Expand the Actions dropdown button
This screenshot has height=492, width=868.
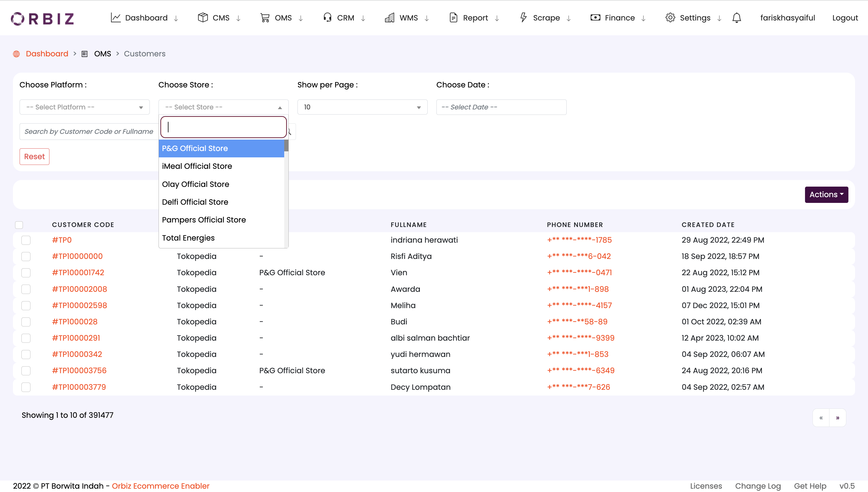click(x=826, y=195)
